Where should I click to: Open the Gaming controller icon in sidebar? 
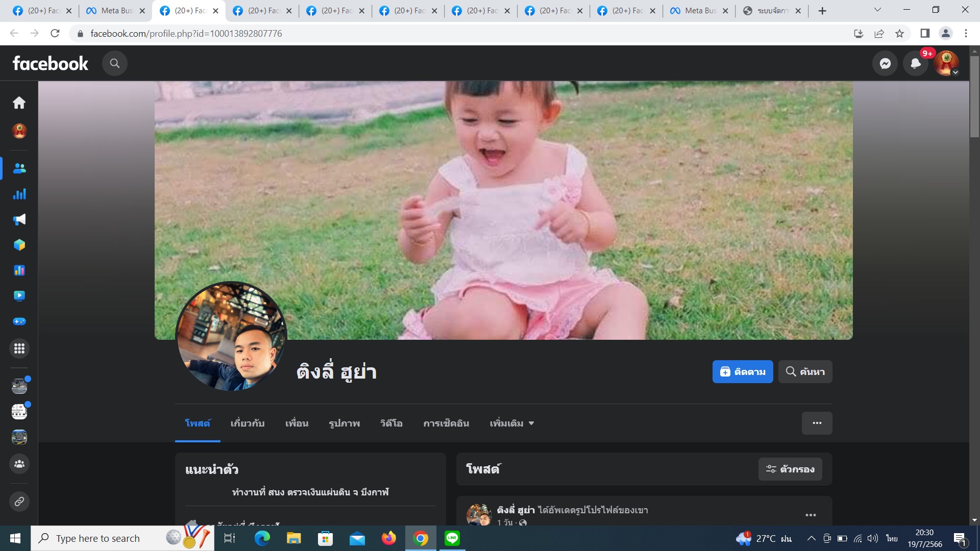(x=19, y=321)
